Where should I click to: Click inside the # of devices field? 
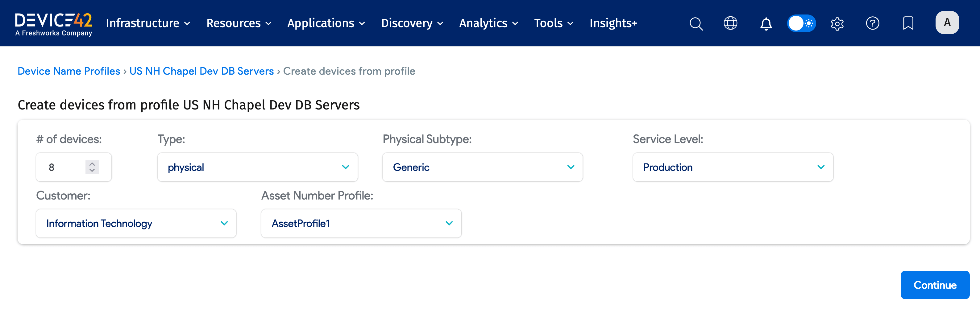tap(61, 167)
